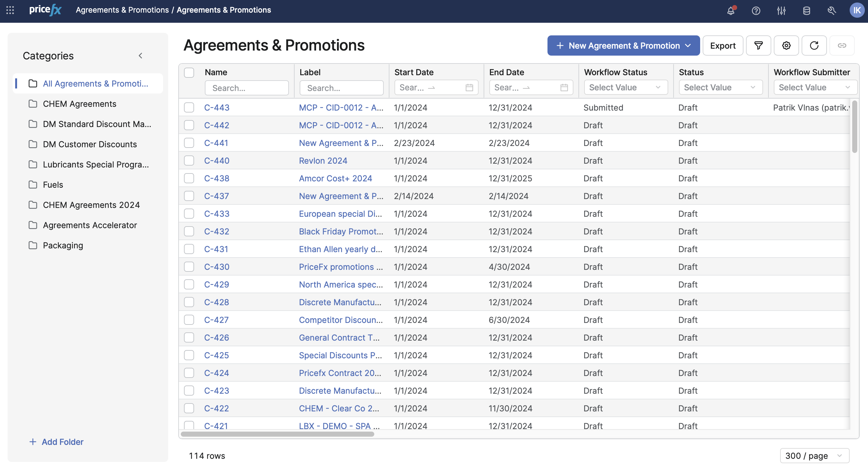Open the 300 / page dropdown

[x=814, y=456]
